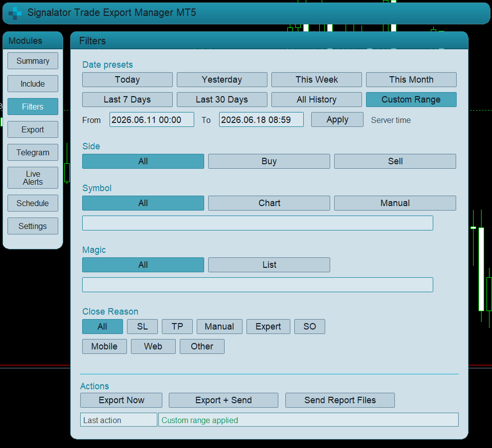Image resolution: width=492 pixels, height=448 pixels.
Task: Select the Today date preset
Action: 127,80
